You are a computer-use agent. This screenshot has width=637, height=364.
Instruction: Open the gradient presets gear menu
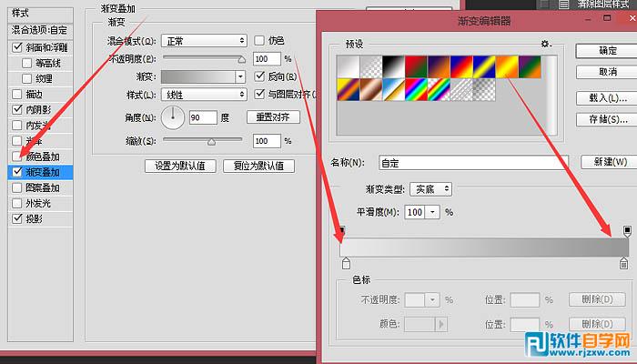[546, 44]
